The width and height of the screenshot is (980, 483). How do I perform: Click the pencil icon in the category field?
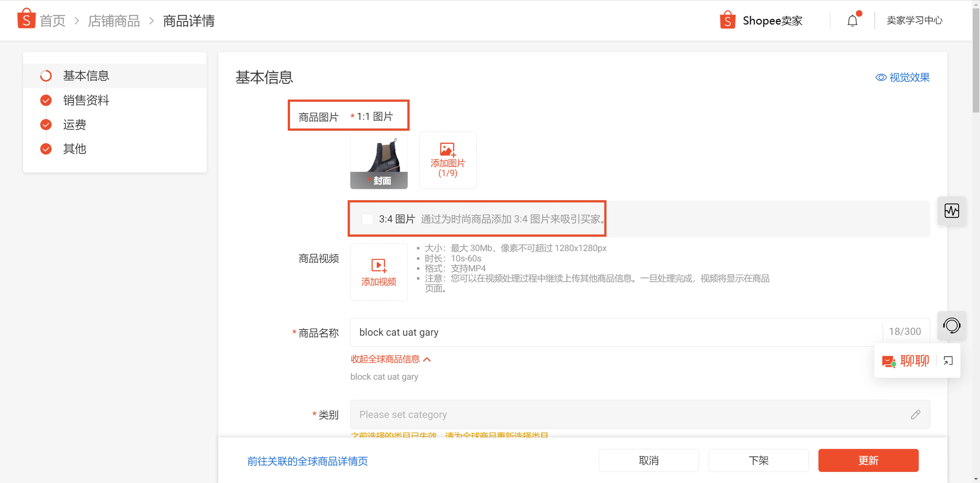click(x=916, y=414)
